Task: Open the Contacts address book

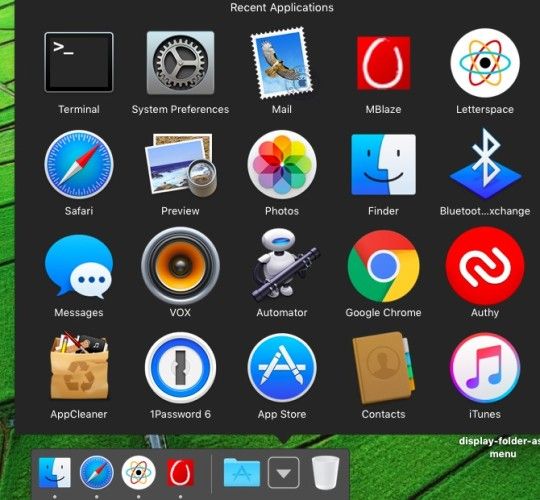Action: pos(383,367)
